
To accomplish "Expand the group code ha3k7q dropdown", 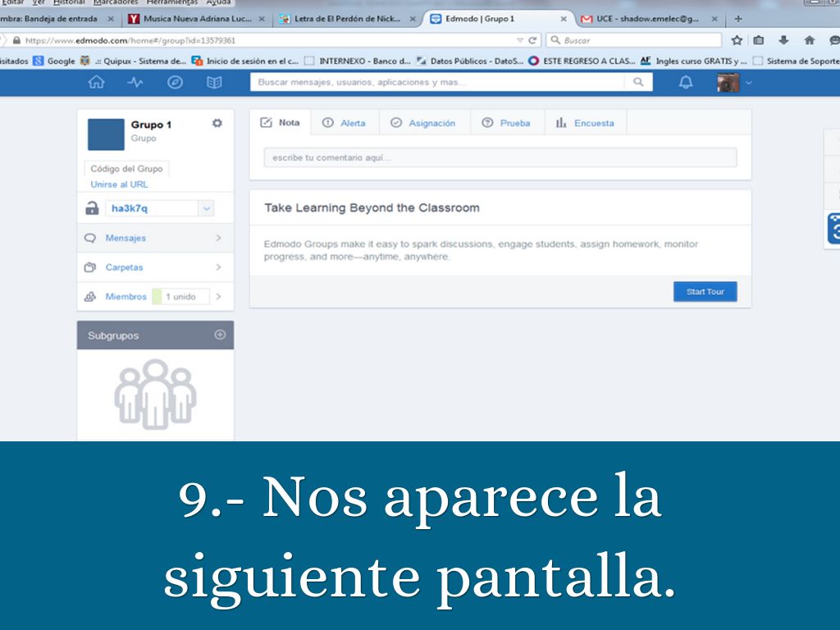I will click(207, 208).
